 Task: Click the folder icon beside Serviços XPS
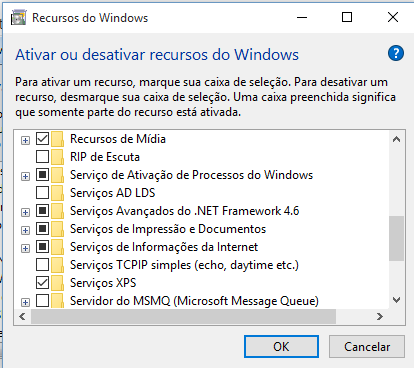[x=57, y=283]
